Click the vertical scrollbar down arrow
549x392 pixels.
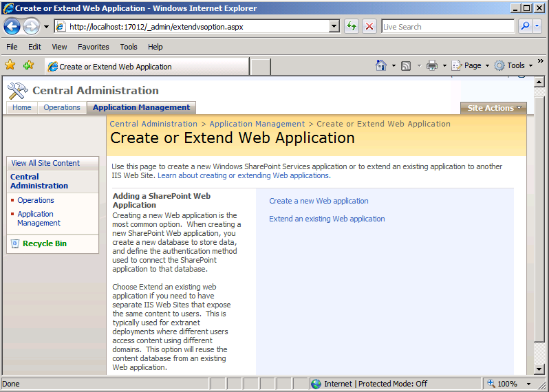coord(539,369)
